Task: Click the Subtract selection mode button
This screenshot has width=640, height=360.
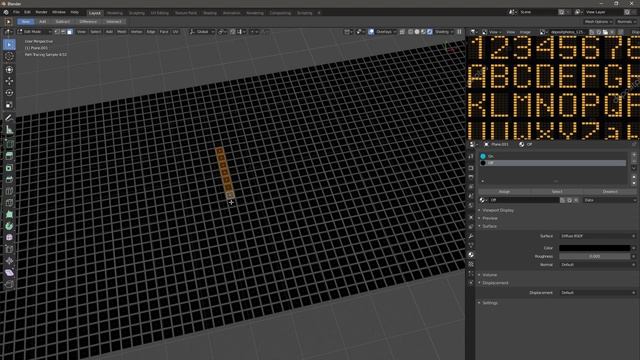Action: pos(62,22)
